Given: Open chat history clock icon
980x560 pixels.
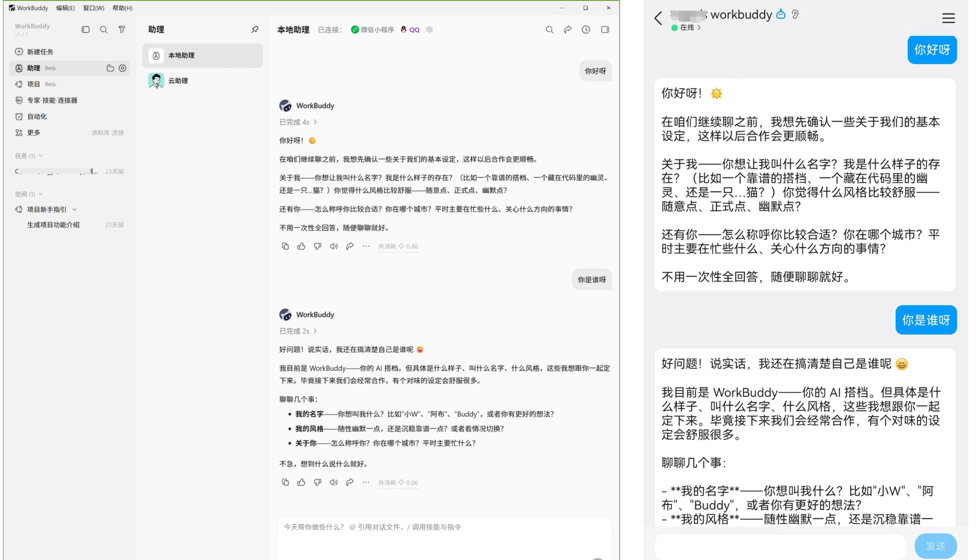Looking at the screenshot, I should point(586,30).
